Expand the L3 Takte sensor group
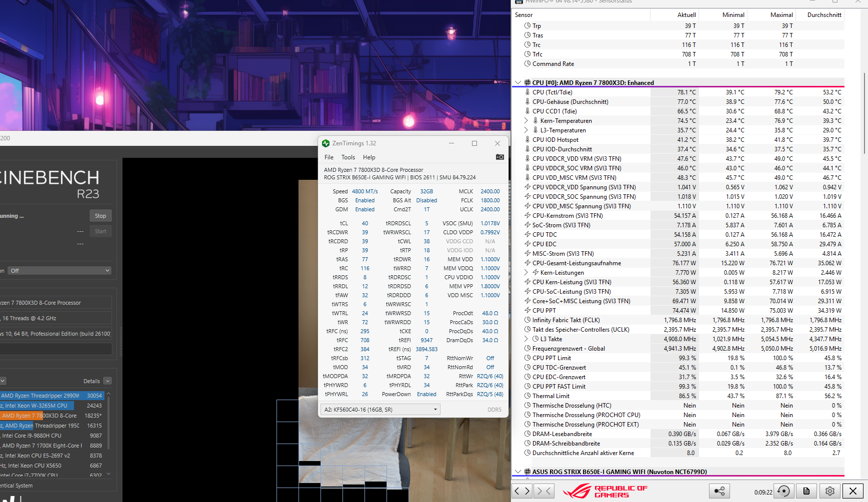868x502 pixels. 525,339
